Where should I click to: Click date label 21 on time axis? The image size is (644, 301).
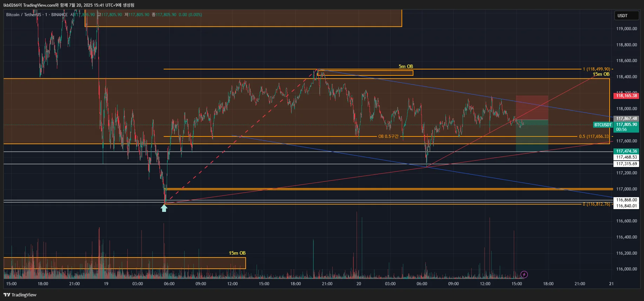click(x=611, y=284)
